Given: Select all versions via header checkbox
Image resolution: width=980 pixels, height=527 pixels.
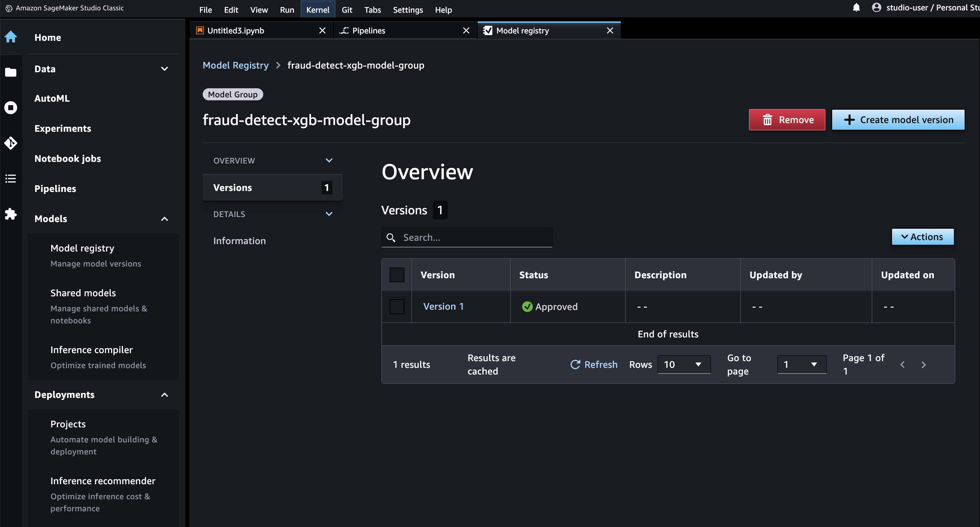Looking at the screenshot, I should tap(397, 275).
